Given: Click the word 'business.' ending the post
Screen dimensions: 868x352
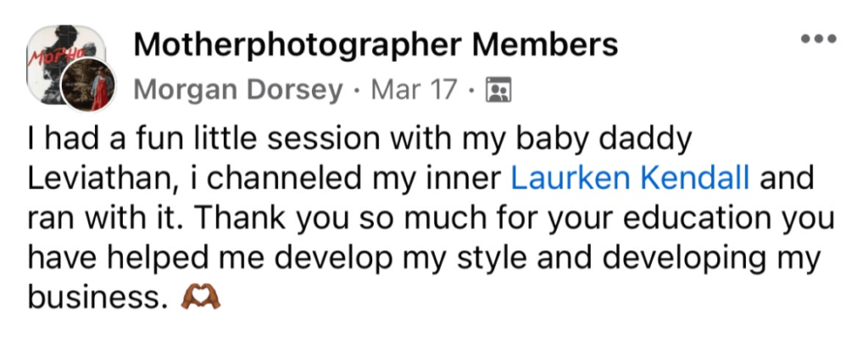Looking at the screenshot, I should click(92, 298).
